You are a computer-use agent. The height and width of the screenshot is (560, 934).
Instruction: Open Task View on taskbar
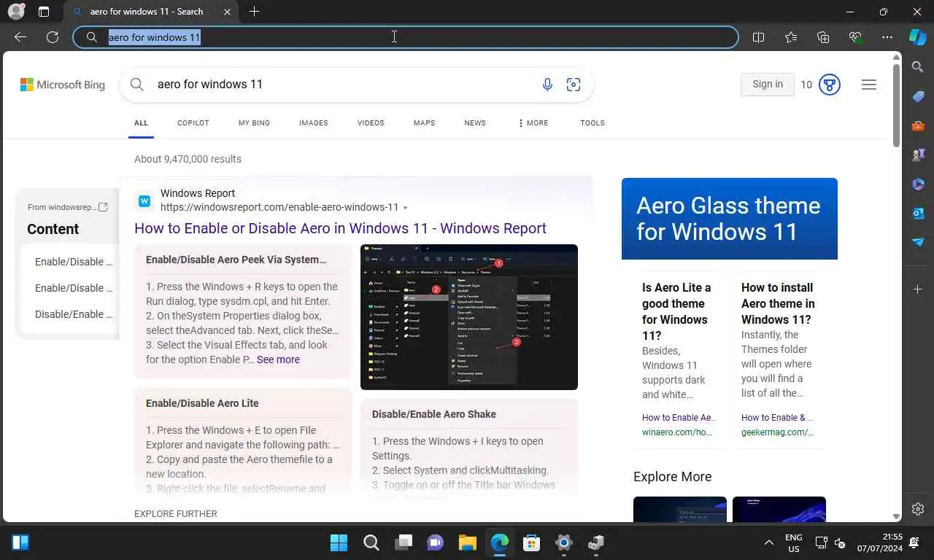tap(404, 542)
